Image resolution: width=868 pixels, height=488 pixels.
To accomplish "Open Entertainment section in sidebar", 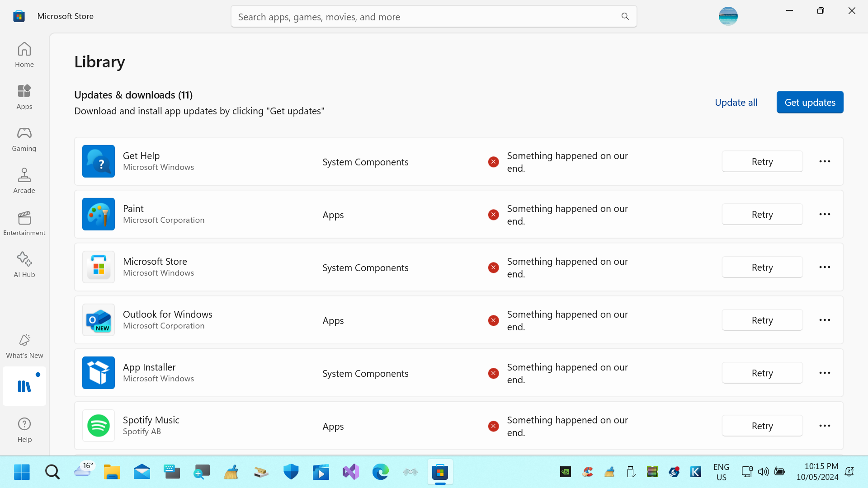I will pos(24,223).
